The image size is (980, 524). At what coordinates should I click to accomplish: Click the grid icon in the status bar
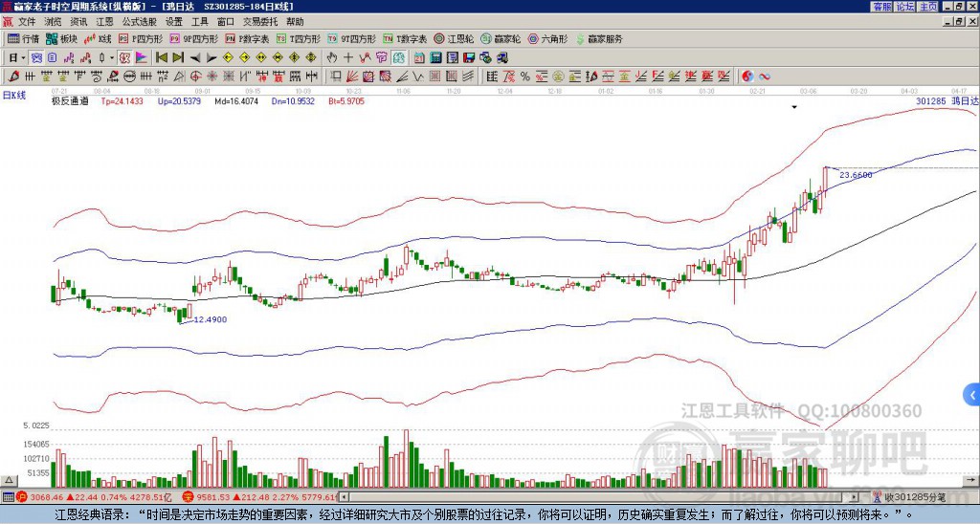pos(8,497)
